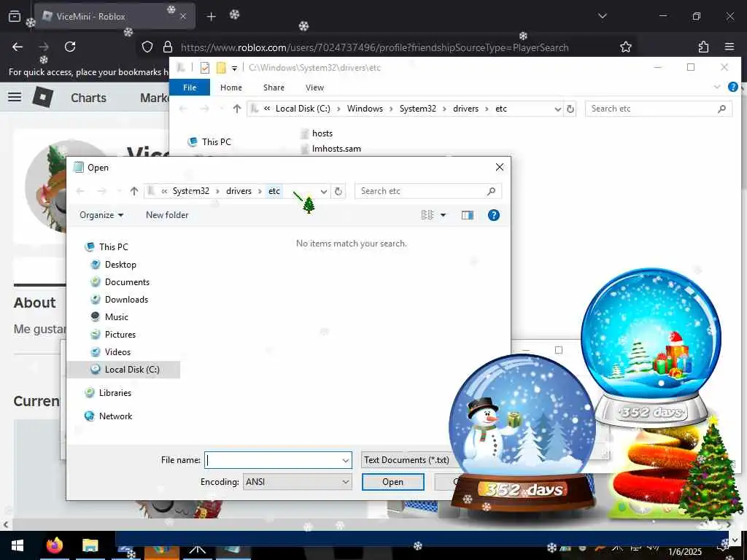This screenshot has width=747, height=560.
Task: Close the Open dialog
Action: 499,167
